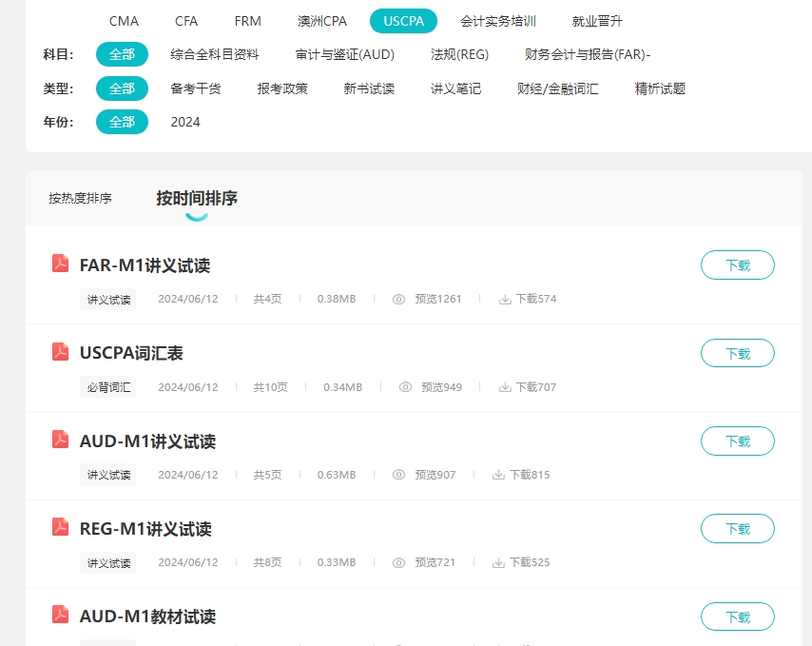Click PDF icon beside AUD-M1讲义试读

(61, 440)
